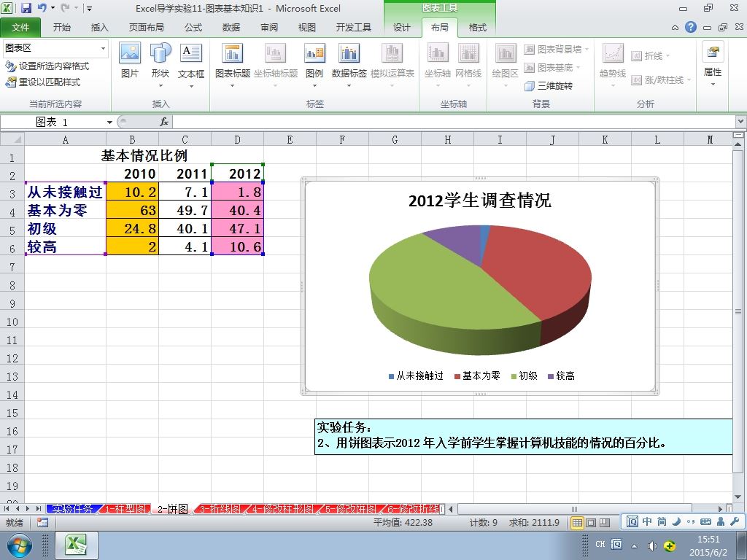Open the 图例 legend options
The width and height of the screenshot is (747, 560).
[314, 65]
